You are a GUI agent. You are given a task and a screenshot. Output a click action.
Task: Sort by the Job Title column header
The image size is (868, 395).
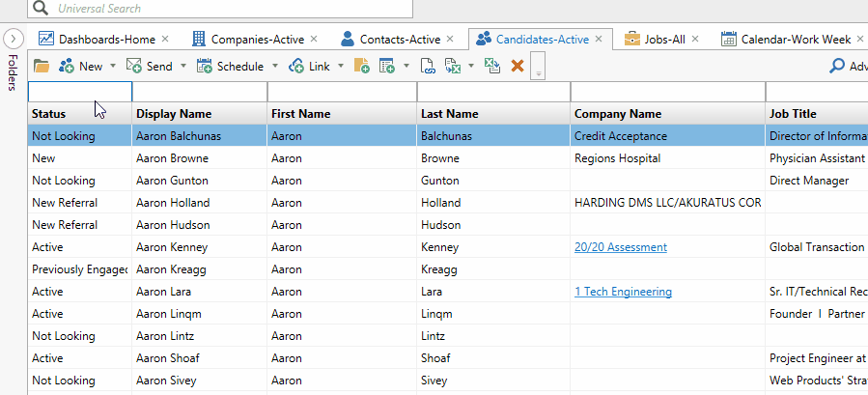click(817, 114)
